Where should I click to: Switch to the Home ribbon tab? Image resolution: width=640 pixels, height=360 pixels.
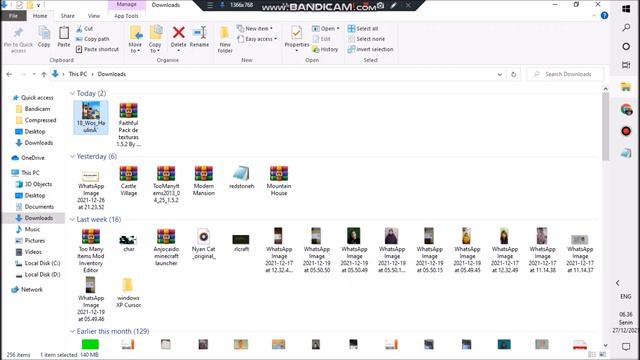coord(40,16)
